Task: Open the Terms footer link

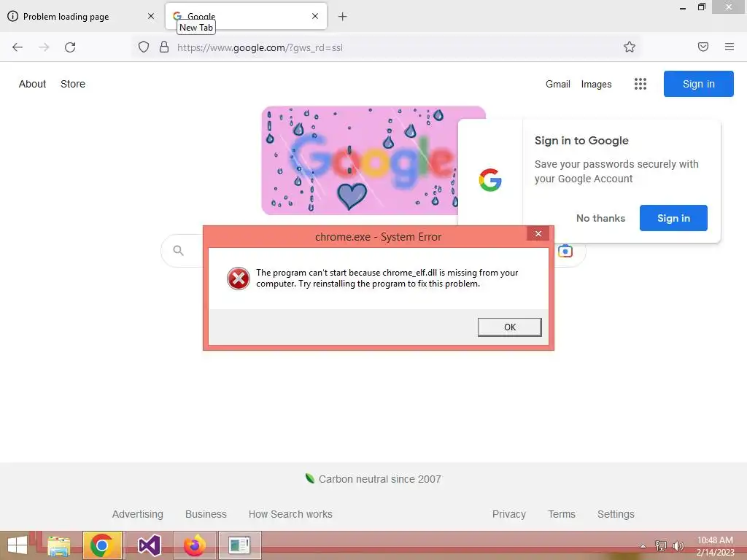Action: point(562,514)
